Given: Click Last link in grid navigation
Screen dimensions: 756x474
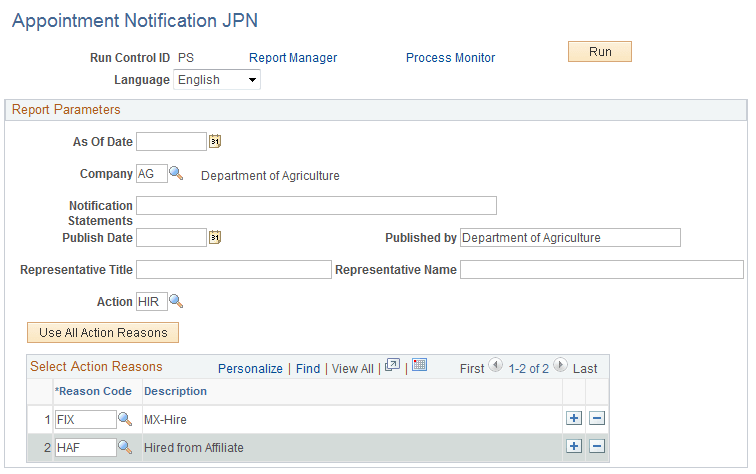Looking at the screenshot, I should pyautogui.click(x=585, y=369).
